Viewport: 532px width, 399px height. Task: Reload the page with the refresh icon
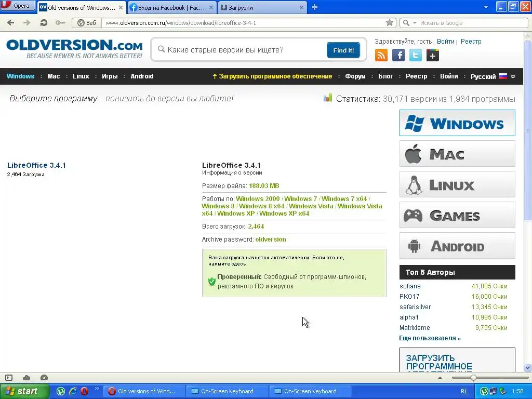pyautogui.click(x=44, y=23)
